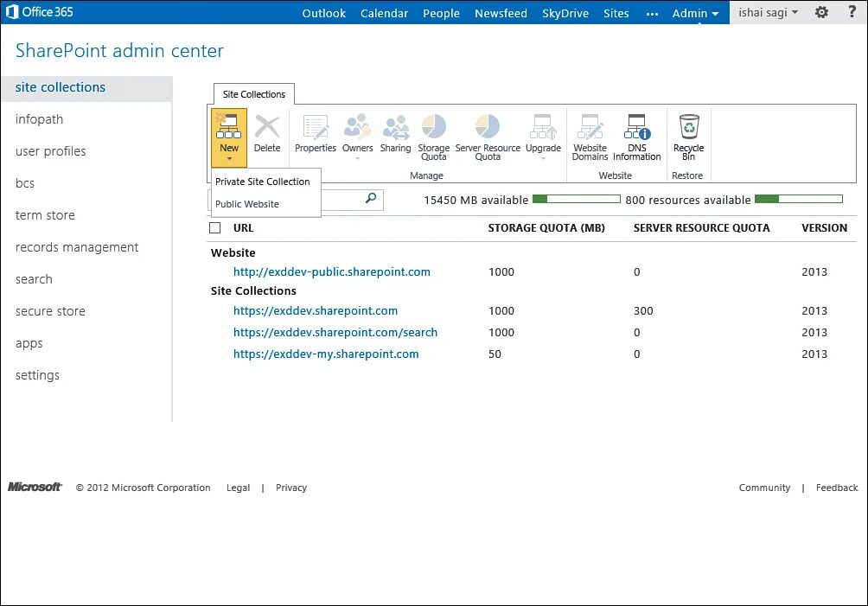Expand the Upgrade dropdown arrow
The height and width of the screenshot is (606, 868).
point(543,159)
